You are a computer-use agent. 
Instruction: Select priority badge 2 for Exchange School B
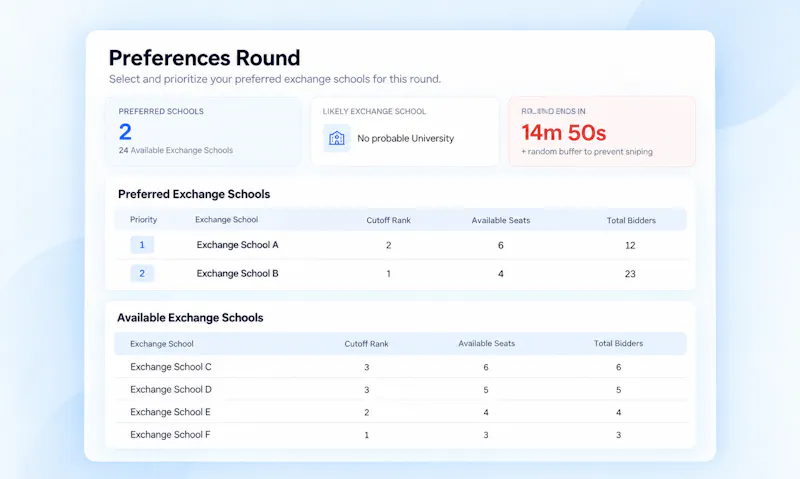[x=142, y=273]
